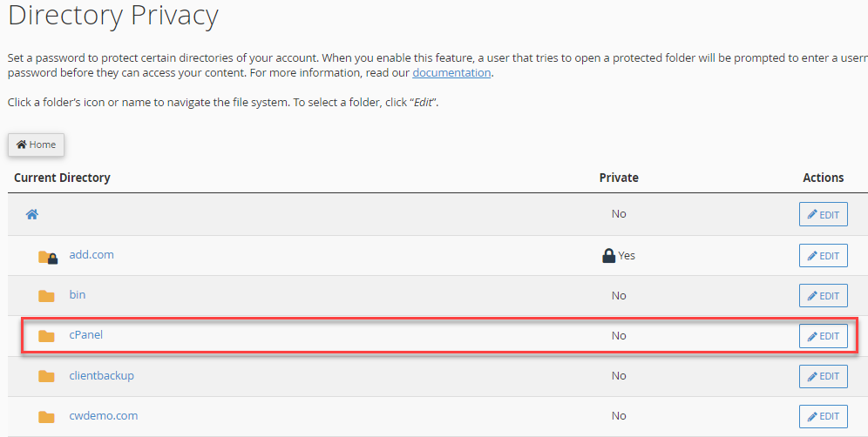This screenshot has width=868, height=437.
Task: Click the cwdemo.com folder icon
Action: pos(47,417)
